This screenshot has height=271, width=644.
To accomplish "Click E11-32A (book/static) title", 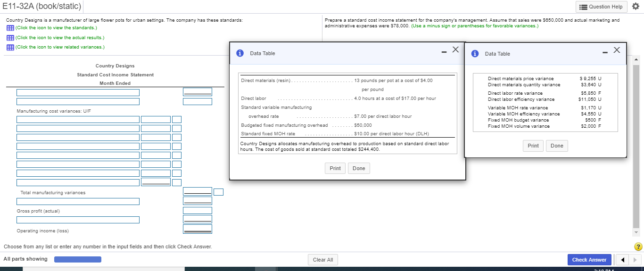I will (41, 7).
